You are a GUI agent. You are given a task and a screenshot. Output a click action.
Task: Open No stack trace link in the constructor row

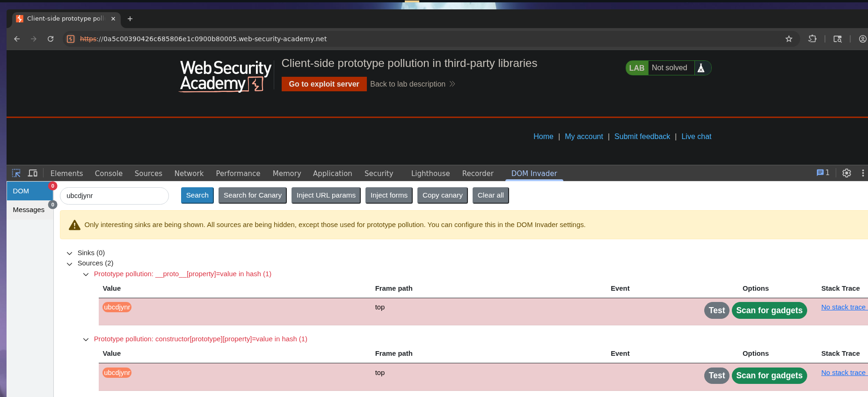click(844, 373)
